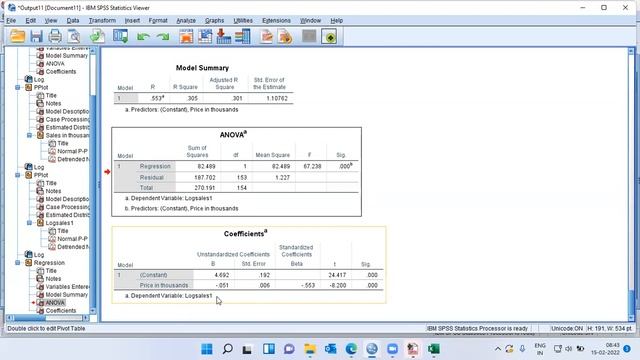Open the Utilities menu
The image size is (640, 360).
pos(243,20)
